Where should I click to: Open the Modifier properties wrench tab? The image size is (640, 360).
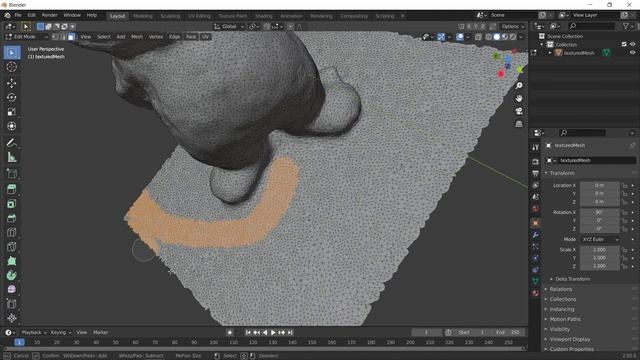536,235
